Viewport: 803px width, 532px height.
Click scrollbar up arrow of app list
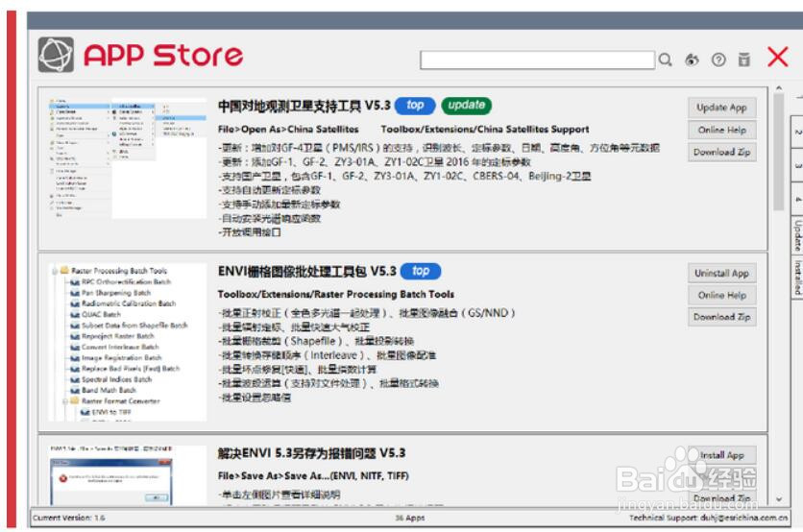point(779,88)
